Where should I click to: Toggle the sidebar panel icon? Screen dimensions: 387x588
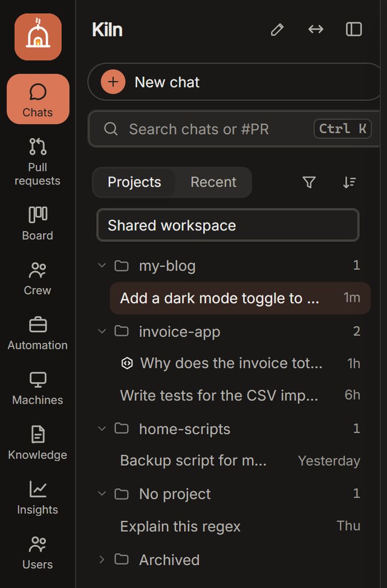(354, 29)
